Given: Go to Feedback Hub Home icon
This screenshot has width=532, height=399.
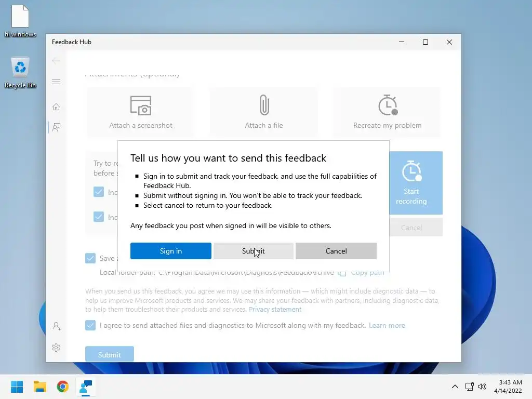Looking at the screenshot, I should pos(56,107).
